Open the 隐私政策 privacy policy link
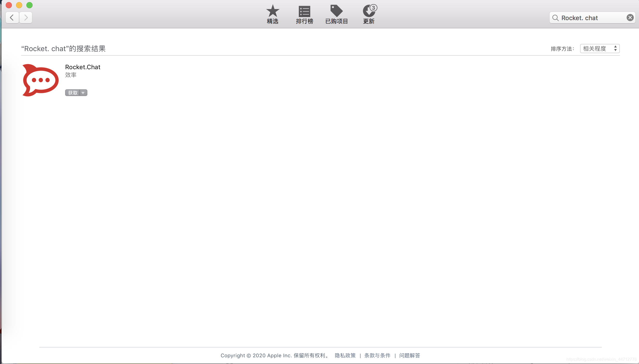639x364 pixels. click(x=345, y=355)
